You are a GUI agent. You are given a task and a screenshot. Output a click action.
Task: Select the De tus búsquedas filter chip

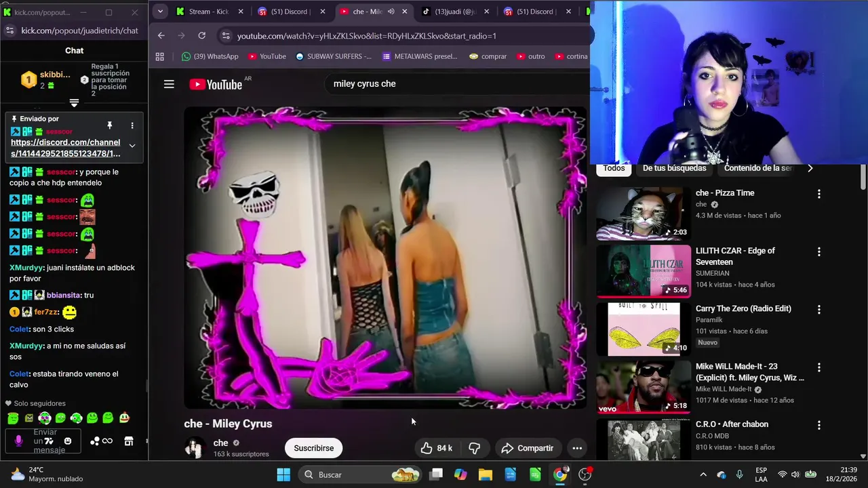click(674, 168)
